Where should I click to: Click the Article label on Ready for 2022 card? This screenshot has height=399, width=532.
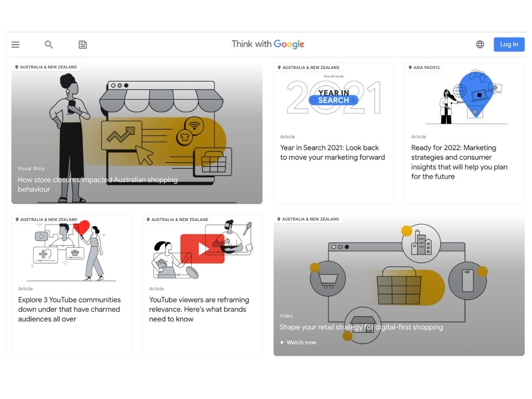(x=419, y=137)
